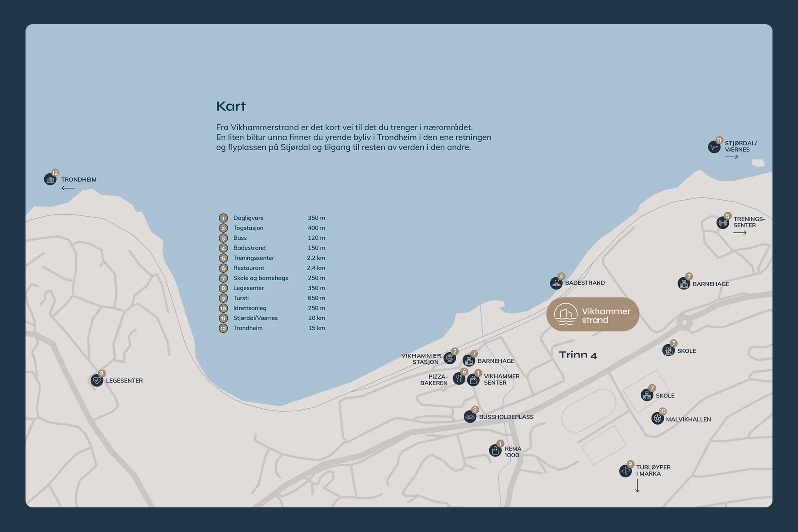
Task: Click the Trinn 4 map label
Action: (x=578, y=355)
